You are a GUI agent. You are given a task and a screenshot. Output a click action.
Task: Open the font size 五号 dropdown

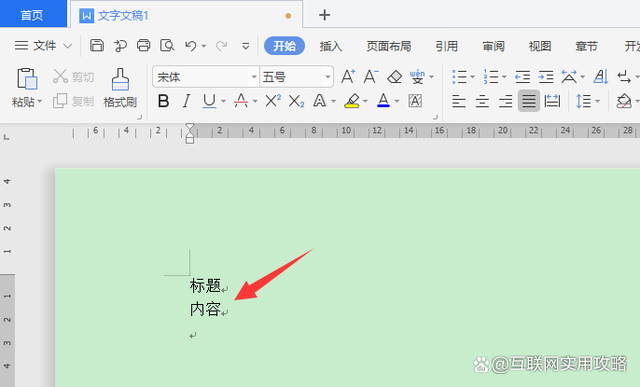(x=327, y=77)
